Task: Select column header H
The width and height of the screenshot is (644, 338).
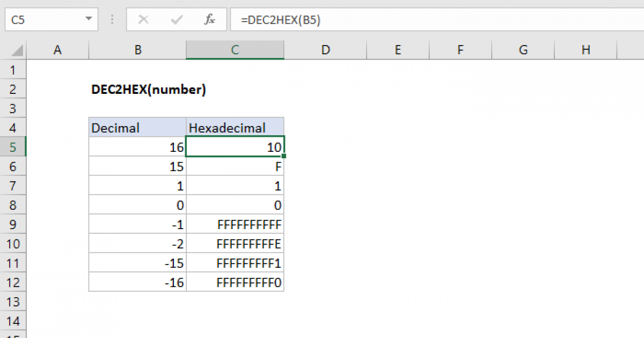Action: pyautogui.click(x=586, y=49)
